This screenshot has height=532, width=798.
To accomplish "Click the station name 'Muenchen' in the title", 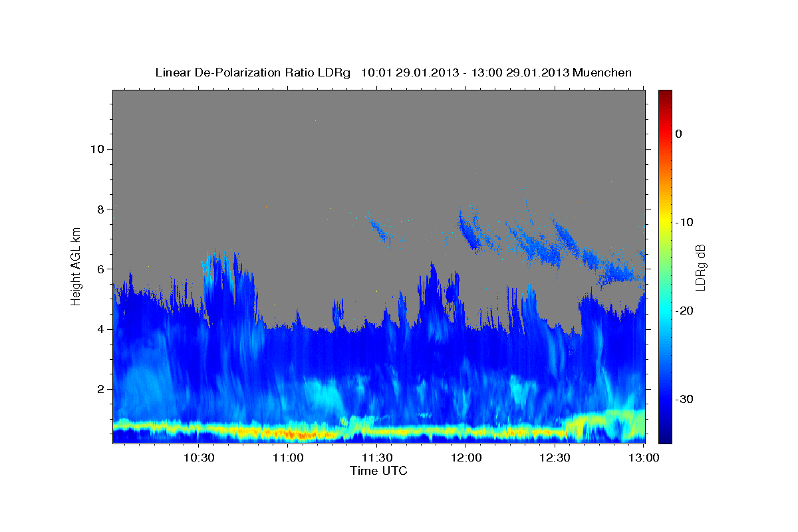I will click(602, 72).
